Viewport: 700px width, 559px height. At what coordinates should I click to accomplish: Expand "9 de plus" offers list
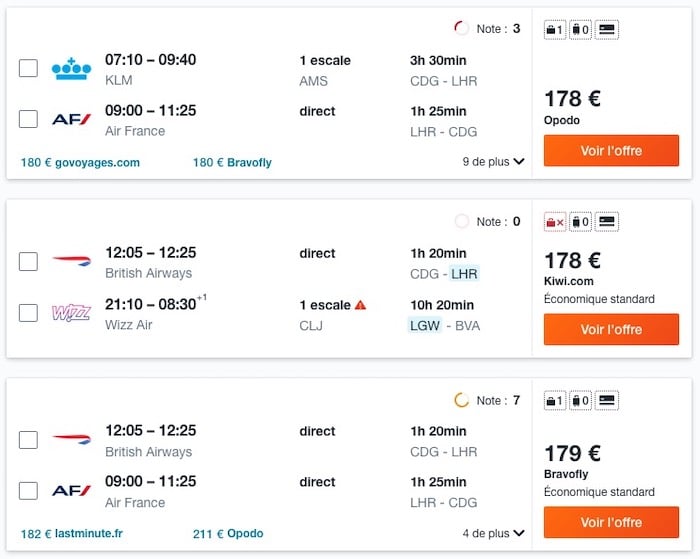(493, 162)
